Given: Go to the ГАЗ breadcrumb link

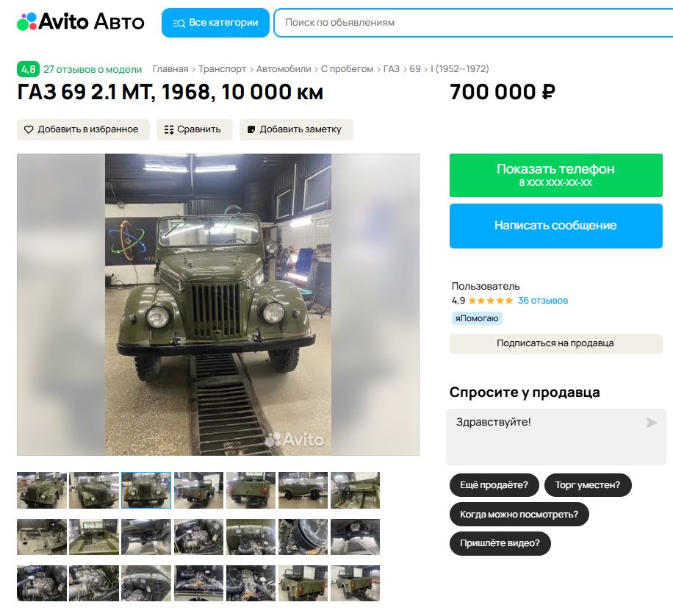Looking at the screenshot, I should coord(391,69).
